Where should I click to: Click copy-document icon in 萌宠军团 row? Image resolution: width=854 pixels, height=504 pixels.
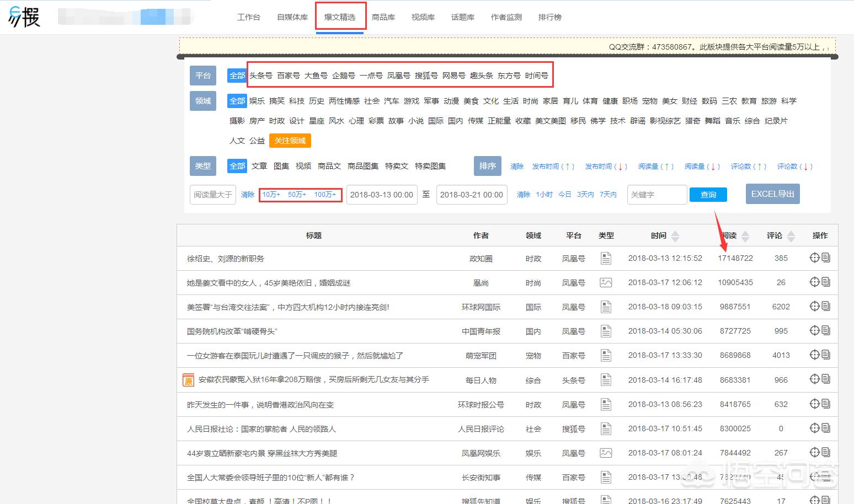click(x=826, y=355)
